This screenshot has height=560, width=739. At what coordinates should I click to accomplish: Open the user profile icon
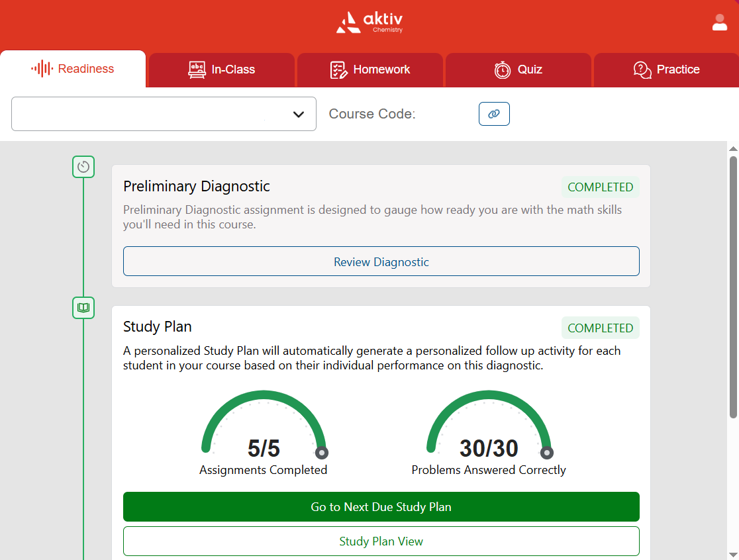(x=720, y=22)
